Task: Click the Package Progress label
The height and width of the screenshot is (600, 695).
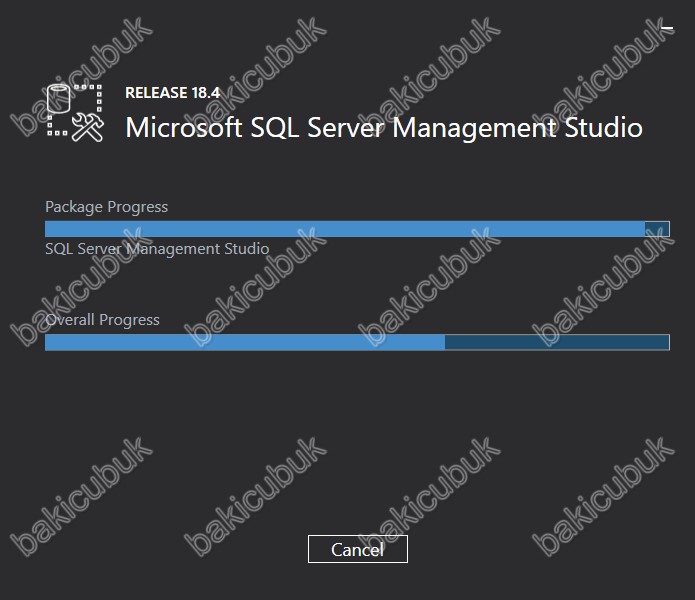Action: click(107, 207)
